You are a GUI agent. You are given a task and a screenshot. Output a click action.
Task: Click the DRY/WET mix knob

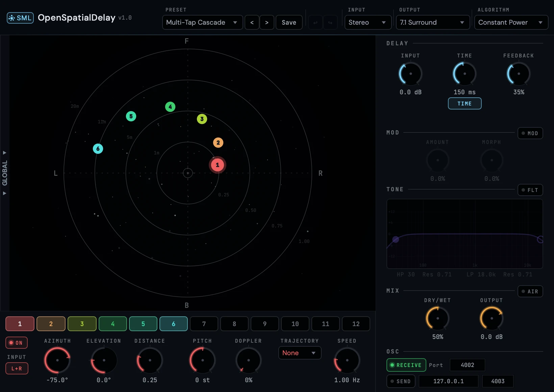tap(437, 318)
